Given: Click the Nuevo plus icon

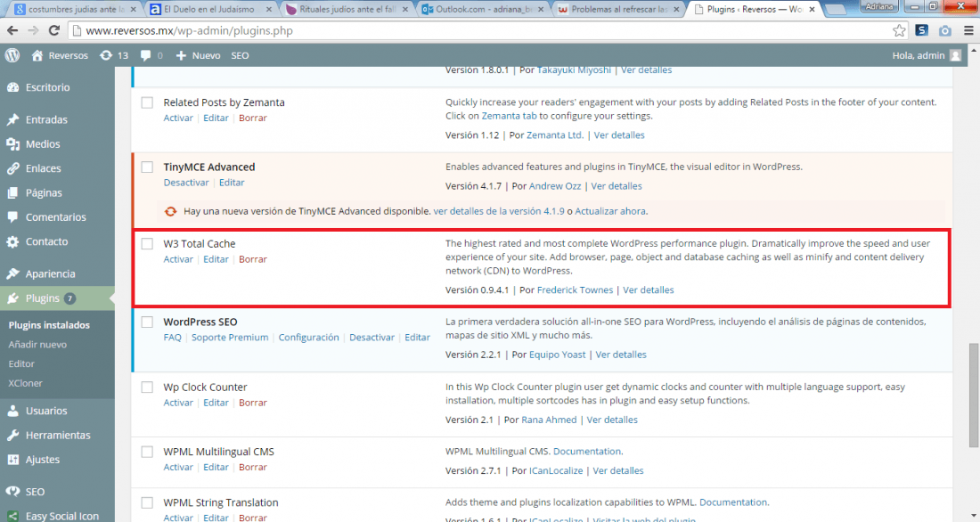Looking at the screenshot, I should point(181,55).
